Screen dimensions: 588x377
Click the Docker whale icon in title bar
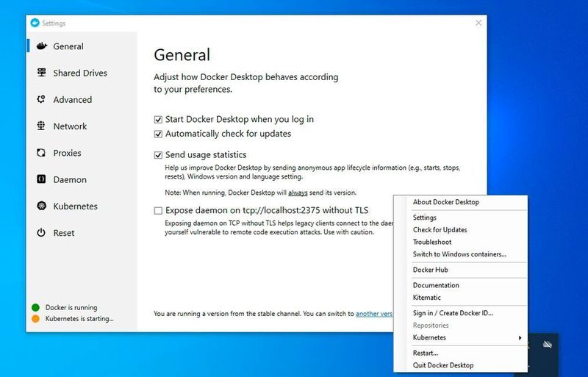point(35,23)
